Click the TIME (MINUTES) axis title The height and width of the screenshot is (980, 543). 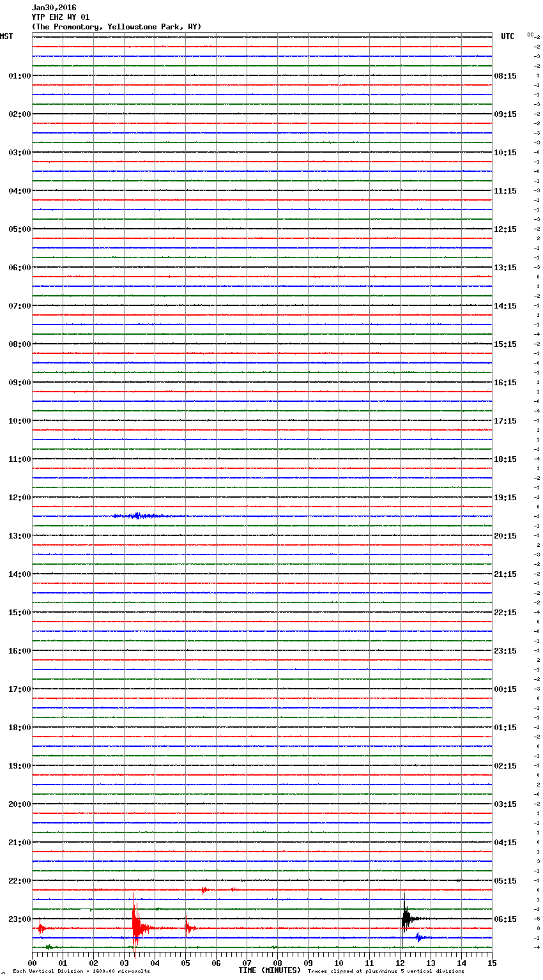(x=270, y=970)
